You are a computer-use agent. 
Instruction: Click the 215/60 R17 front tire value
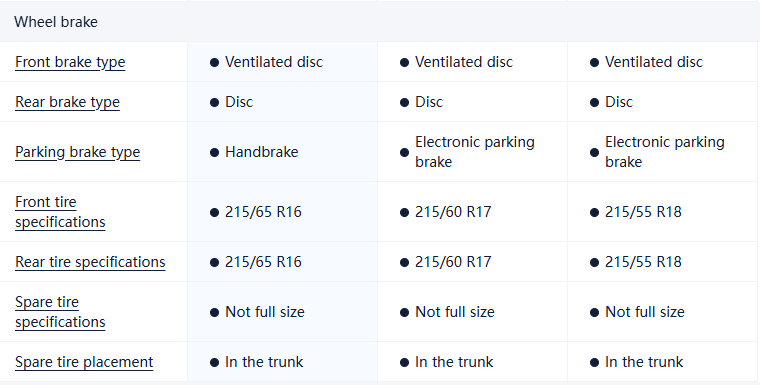[453, 212]
